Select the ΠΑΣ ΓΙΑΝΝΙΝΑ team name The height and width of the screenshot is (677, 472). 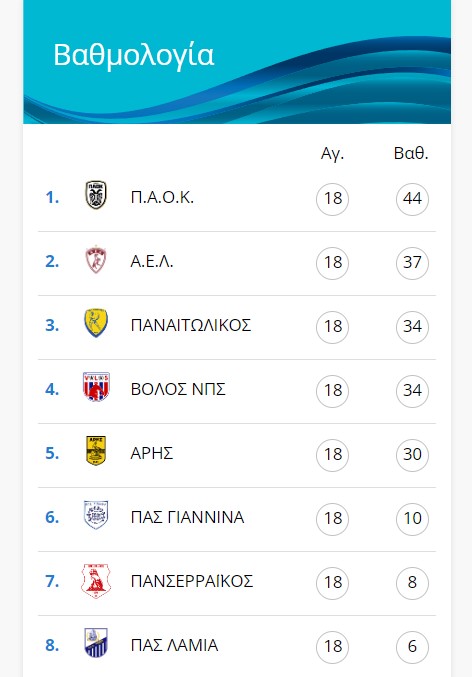pyautogui.click(x=187, y=517)
